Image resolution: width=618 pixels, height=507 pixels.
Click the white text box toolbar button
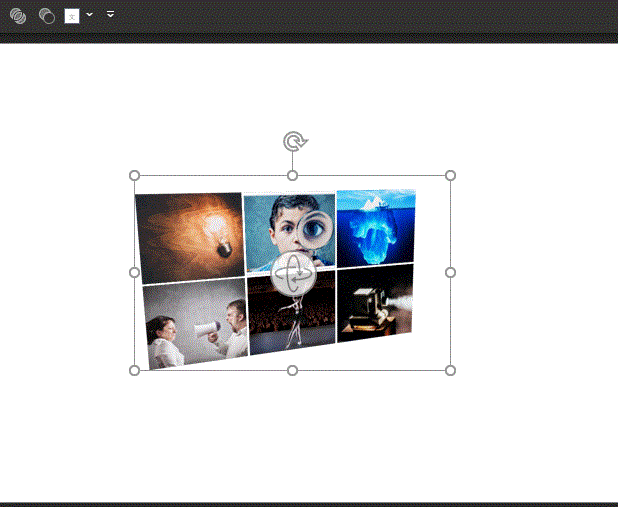pos(72,16)
